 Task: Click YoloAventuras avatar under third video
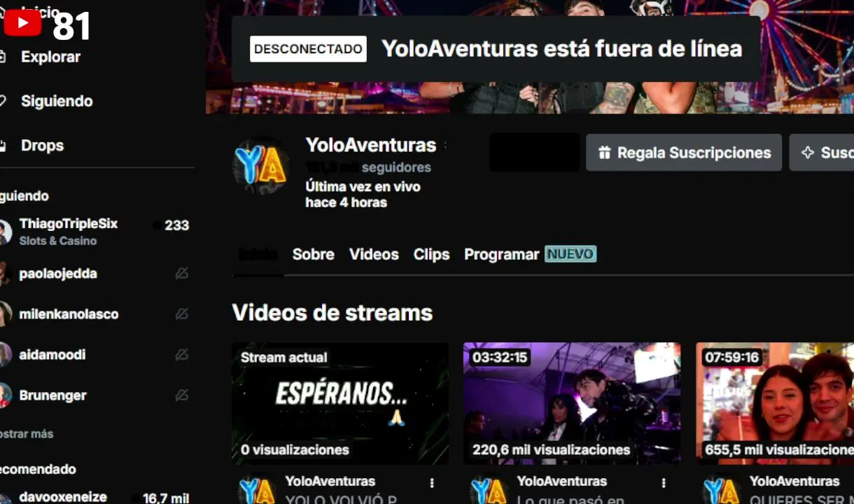pyautogui.click(x=721, y=491)
